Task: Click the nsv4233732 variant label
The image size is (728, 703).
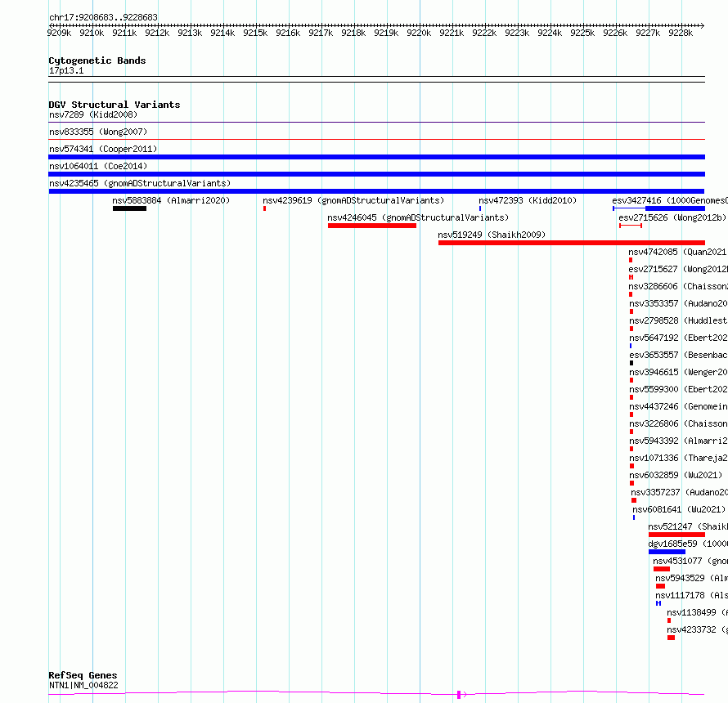Action: pyautogui.click(x=697, y=629)
